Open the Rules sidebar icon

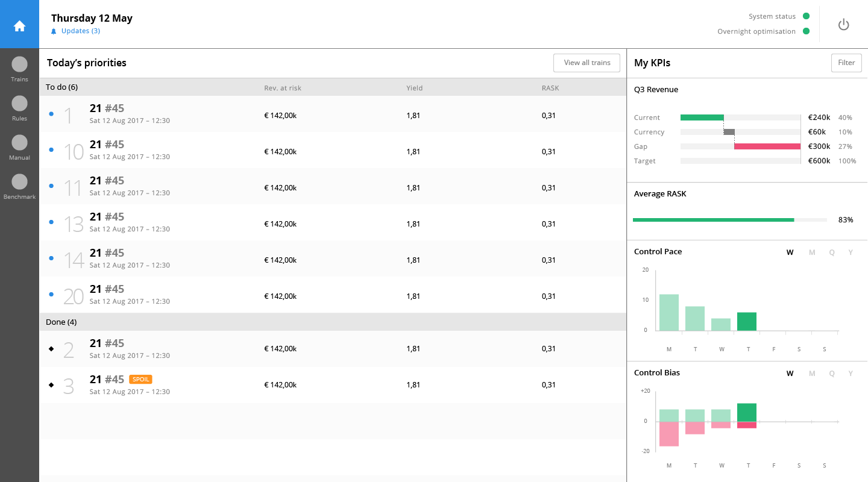click(19, 103)
